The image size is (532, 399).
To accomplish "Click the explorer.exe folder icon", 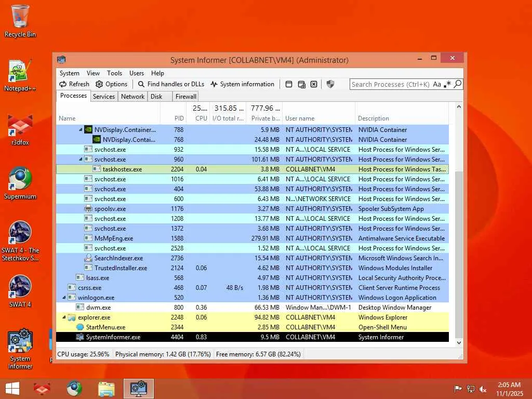I will pyautogui.click(x=72, y=317).
